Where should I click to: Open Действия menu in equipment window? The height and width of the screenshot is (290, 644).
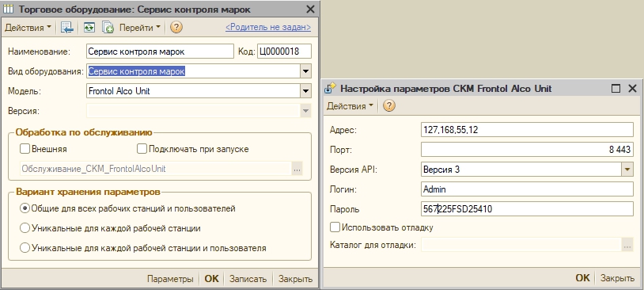pyautogui.click(x=28, y=28)
